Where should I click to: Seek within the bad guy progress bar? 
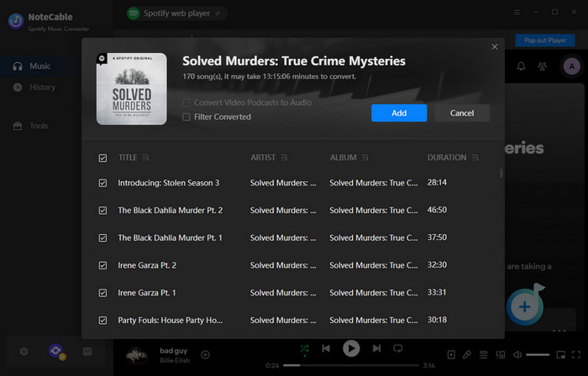pos(351,366)
